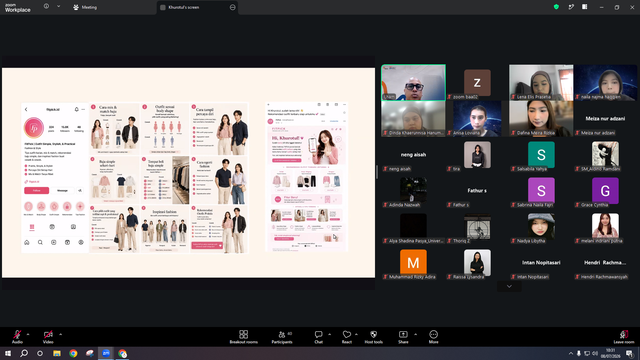Screen dimensions: 640x360
Task: Click the taskbar clock showing 10:31
Action: (x=611, y=353)
